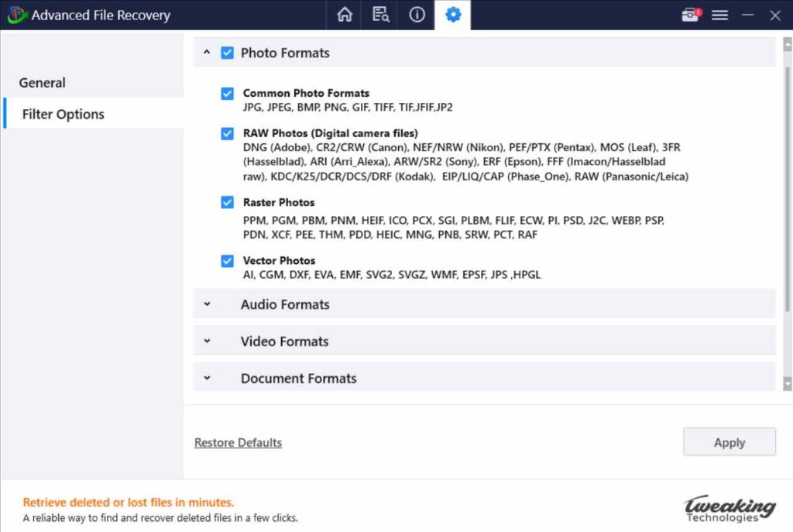Click the Tweaking Technologies logo
This screenshot has width=793, height=532.
pos(729,508)
